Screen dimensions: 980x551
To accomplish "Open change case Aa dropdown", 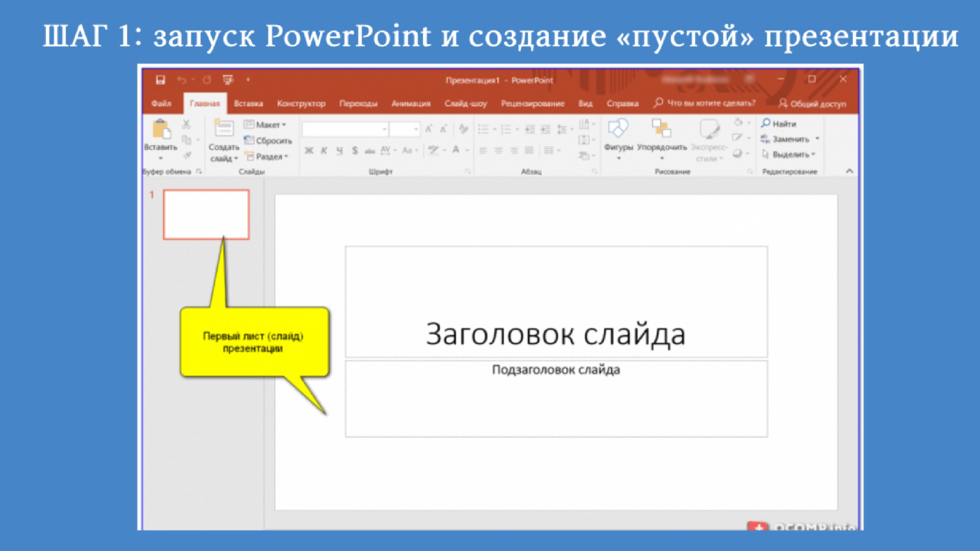I will [x=410, y=150].
